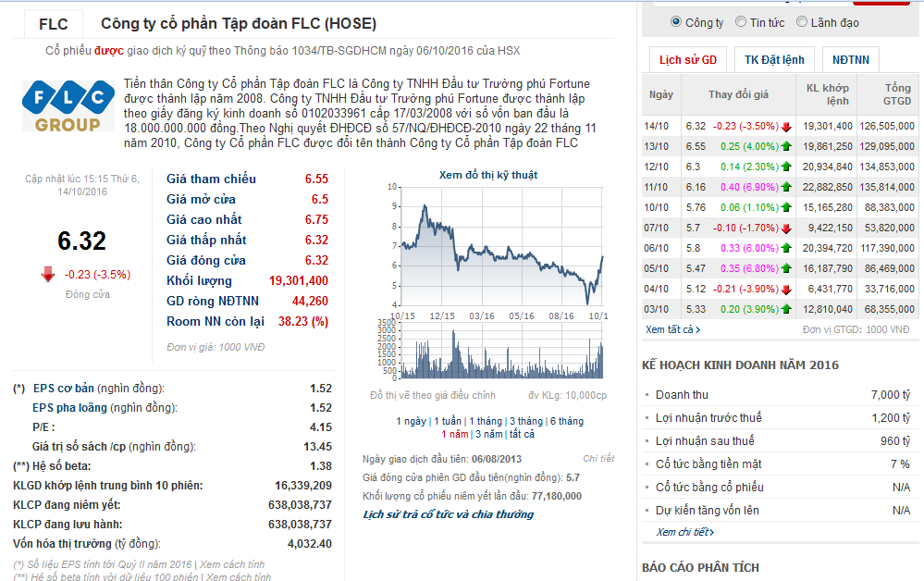The image size is (924, 581).
Task: Select the Tin tức radio option
Action: point(742,22)
